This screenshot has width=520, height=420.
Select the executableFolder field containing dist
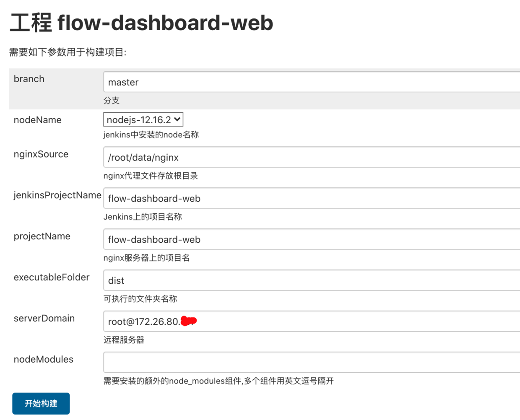click(312, 280)
